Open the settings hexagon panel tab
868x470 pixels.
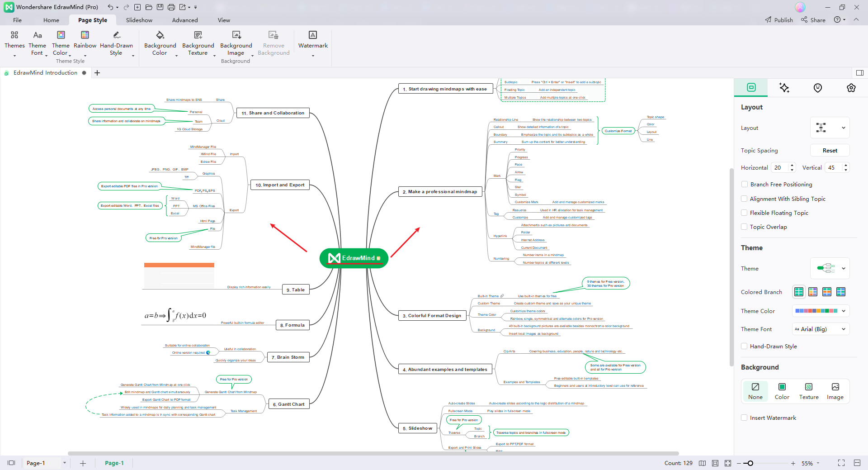point(851,88)
